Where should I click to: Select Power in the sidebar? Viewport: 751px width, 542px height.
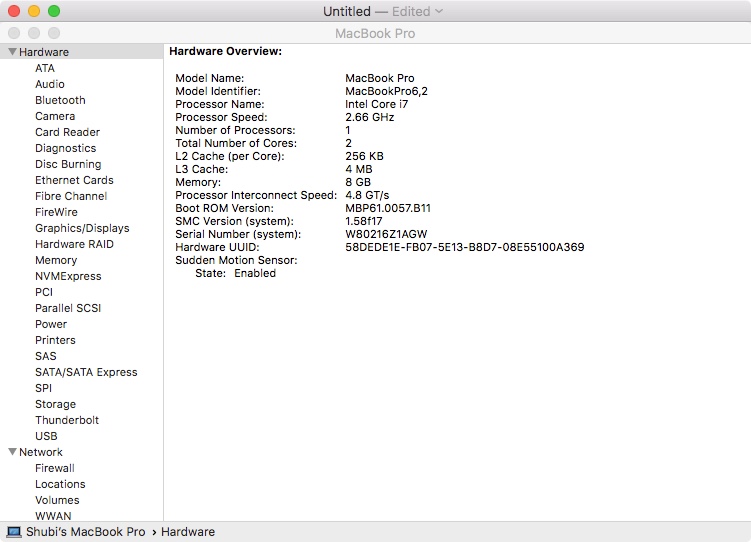[51, 324]
